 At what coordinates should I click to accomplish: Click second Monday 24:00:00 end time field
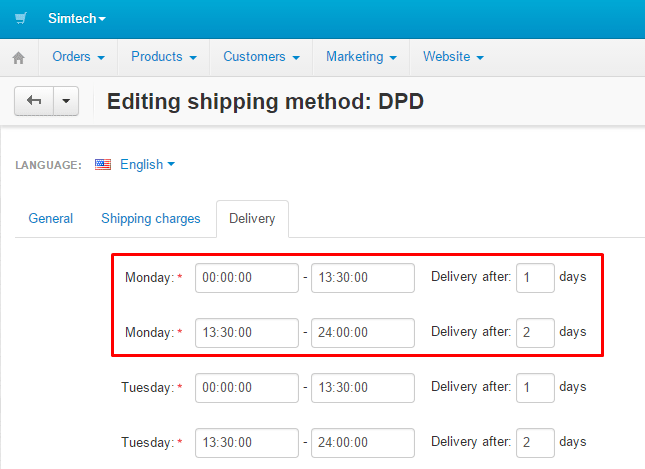(363, 332)
